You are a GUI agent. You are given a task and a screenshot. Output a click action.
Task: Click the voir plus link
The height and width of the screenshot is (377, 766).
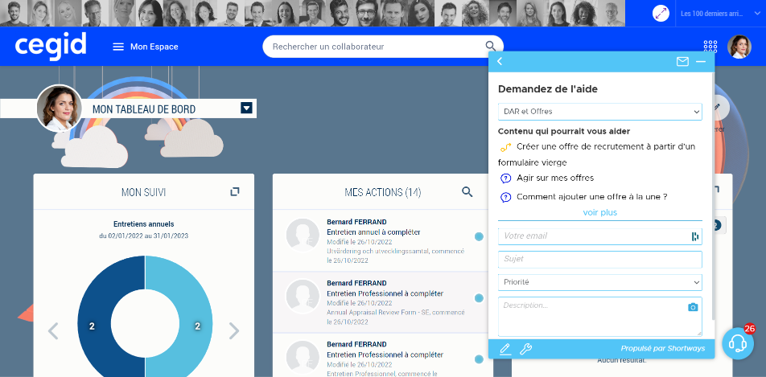[599, 213]
